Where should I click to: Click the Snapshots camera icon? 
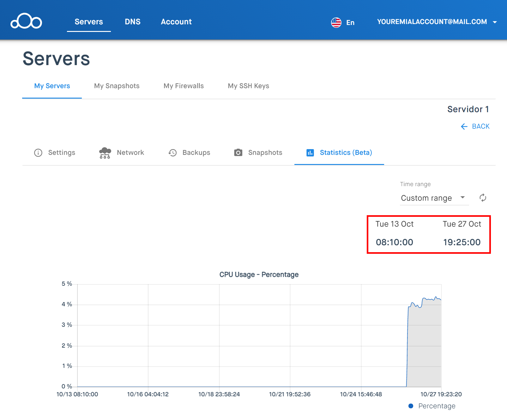click(238, 153)
